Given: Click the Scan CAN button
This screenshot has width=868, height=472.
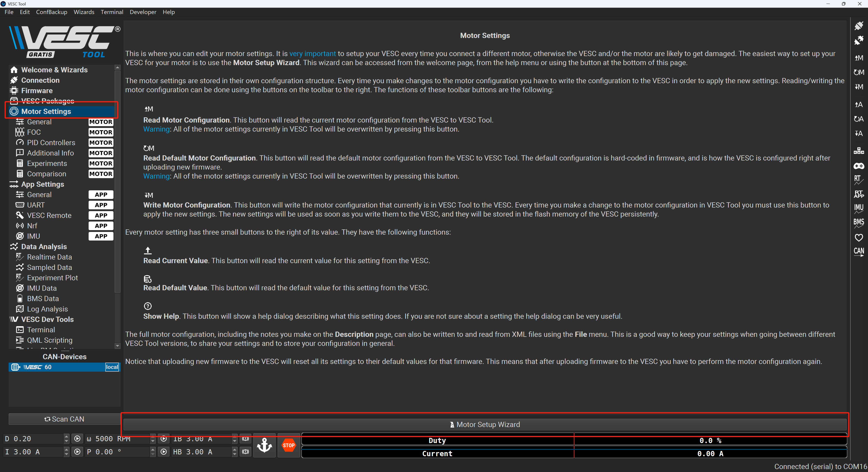Looking at the screenshot, I should pyautogui.click(x=64, y=419).
